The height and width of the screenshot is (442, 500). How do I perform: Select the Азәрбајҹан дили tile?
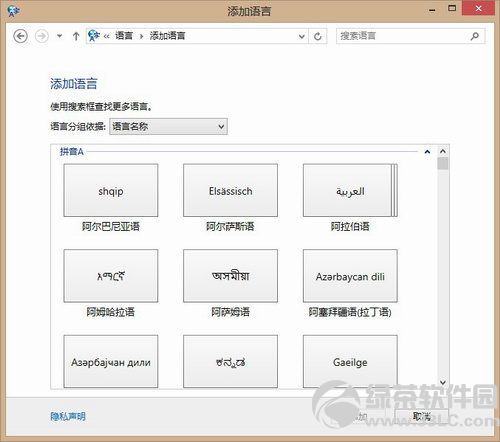click(x=111, y=362)
